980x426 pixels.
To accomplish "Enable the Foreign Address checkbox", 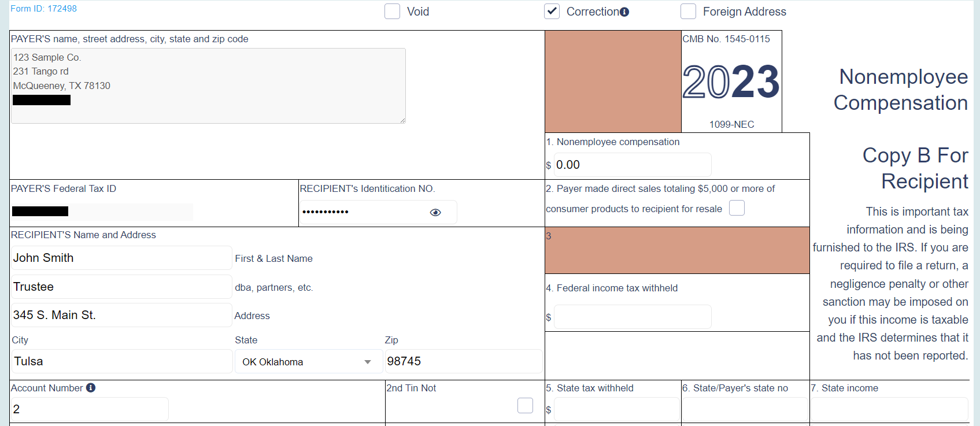I will [x=688, y=12].
